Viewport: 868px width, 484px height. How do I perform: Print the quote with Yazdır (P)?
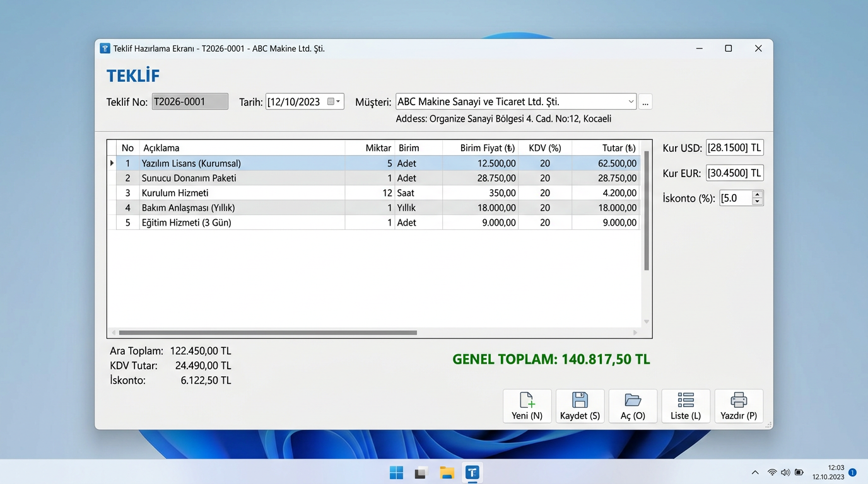[x=739, y=406]
